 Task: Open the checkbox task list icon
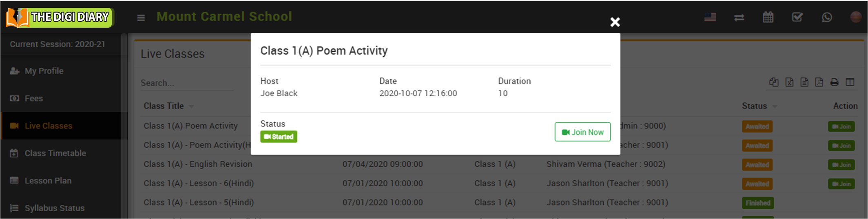pos(797,17)
